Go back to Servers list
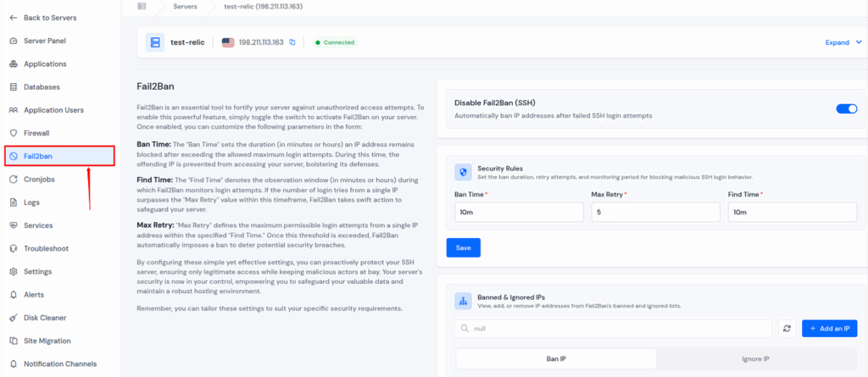Viewport: 868px width, 377px height. [47, 17]
